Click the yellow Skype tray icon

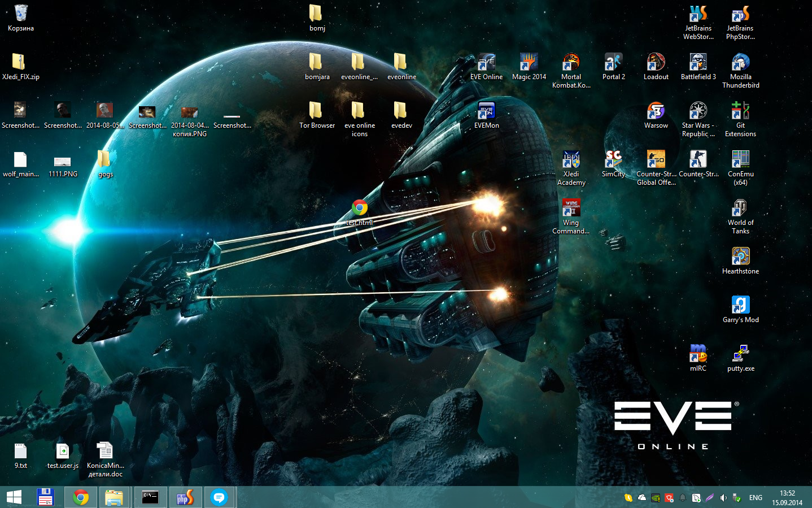point(628,498)
